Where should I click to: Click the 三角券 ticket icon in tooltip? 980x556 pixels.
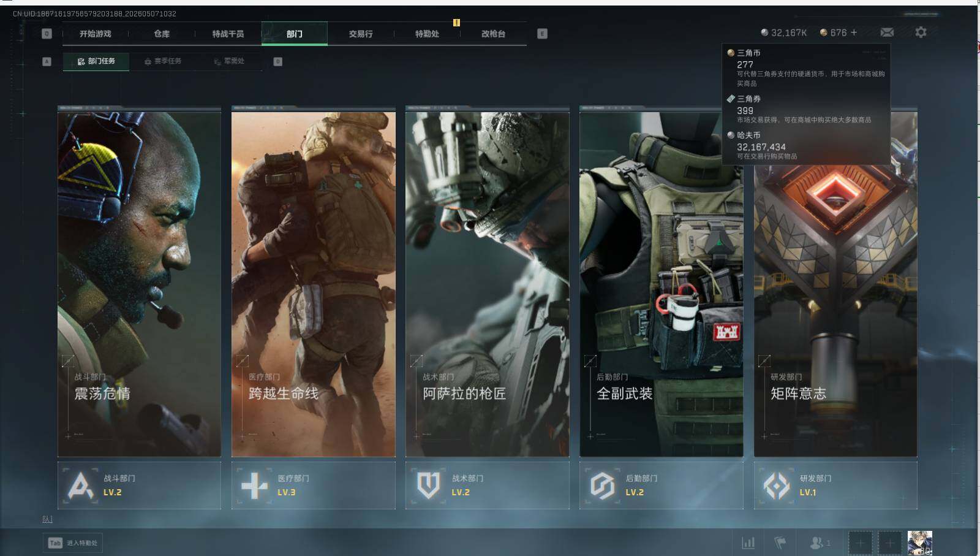(x=731, y=99)
